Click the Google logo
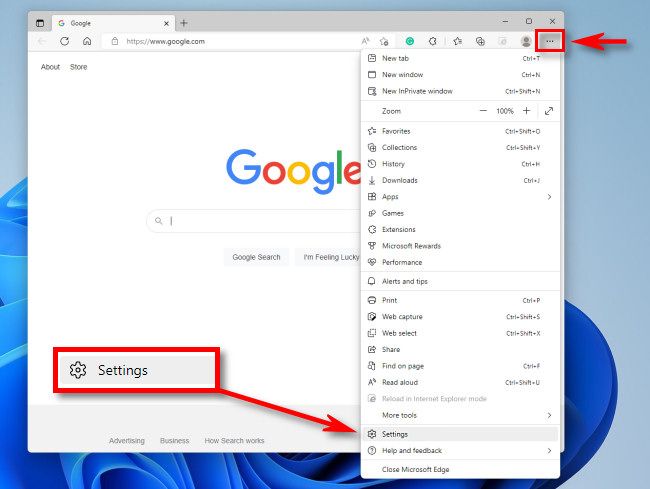The image size is (650, 489). tap(293, 171)
